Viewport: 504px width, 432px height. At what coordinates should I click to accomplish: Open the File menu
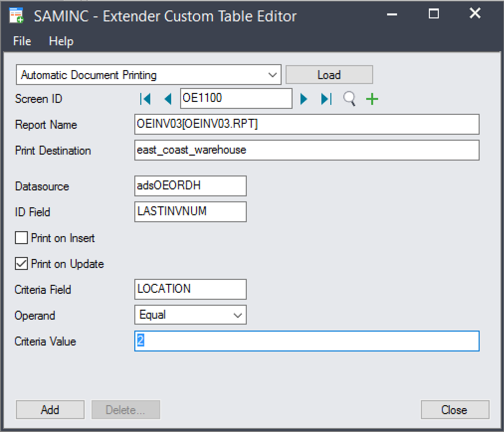22,41
